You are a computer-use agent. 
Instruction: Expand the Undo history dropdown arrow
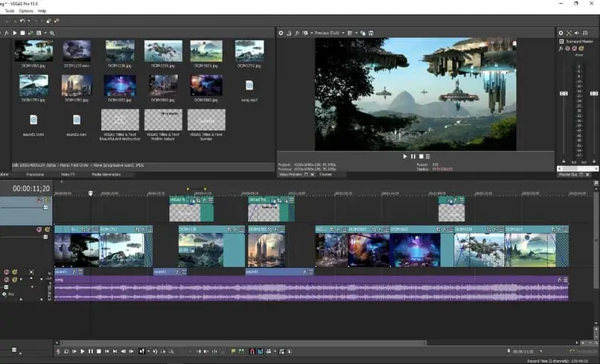click(28, 21)
